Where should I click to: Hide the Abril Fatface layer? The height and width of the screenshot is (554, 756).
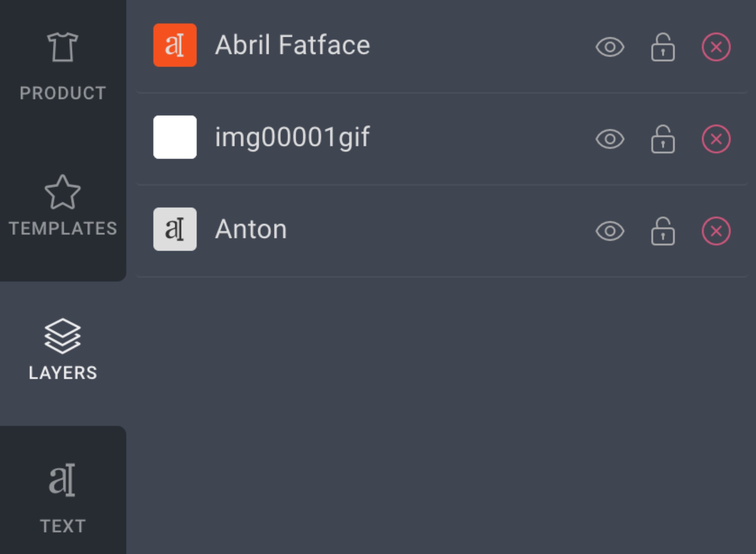point(610,47)
